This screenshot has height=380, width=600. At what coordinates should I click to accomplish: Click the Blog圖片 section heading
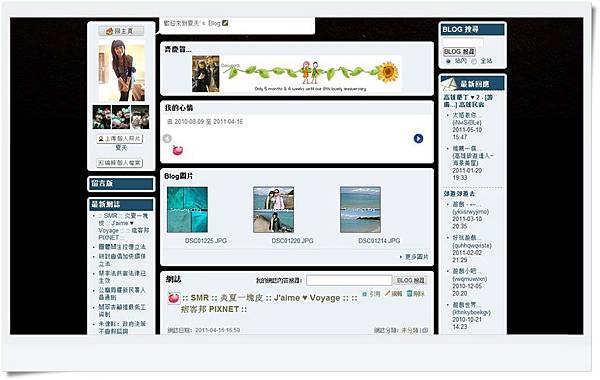179,176
